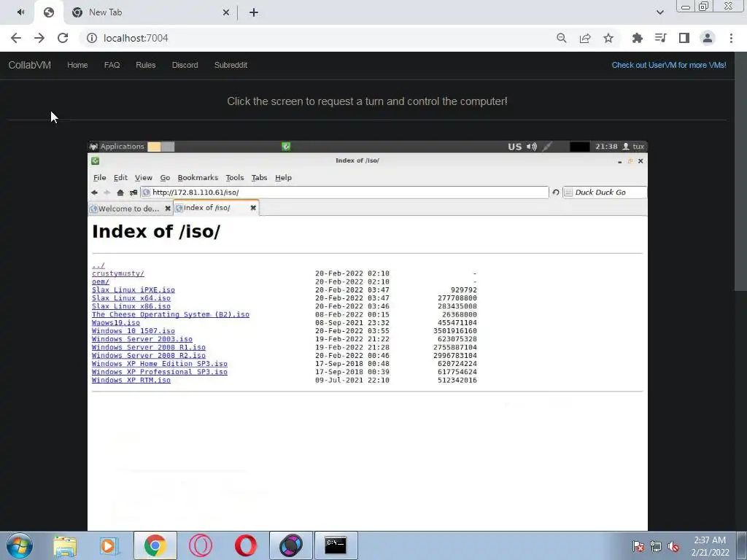The width and height of the screenshot is (747, 560).
Task: Open the tux user menu in VM panel
Action: coord(633,147)
